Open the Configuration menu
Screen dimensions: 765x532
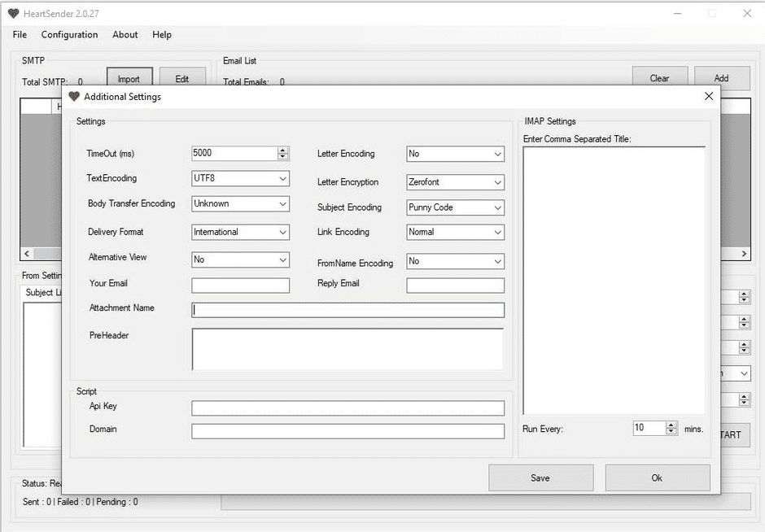69,35
